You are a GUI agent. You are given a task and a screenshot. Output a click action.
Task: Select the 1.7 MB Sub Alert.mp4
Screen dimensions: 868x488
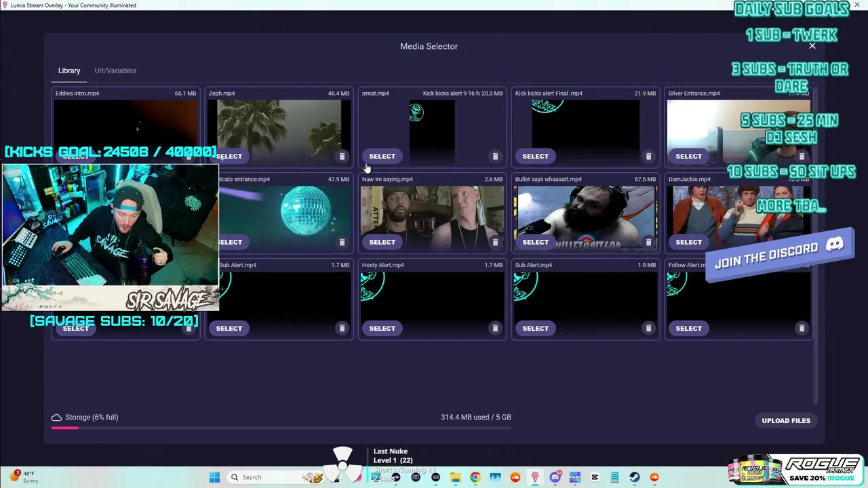(x=229, y=328)
